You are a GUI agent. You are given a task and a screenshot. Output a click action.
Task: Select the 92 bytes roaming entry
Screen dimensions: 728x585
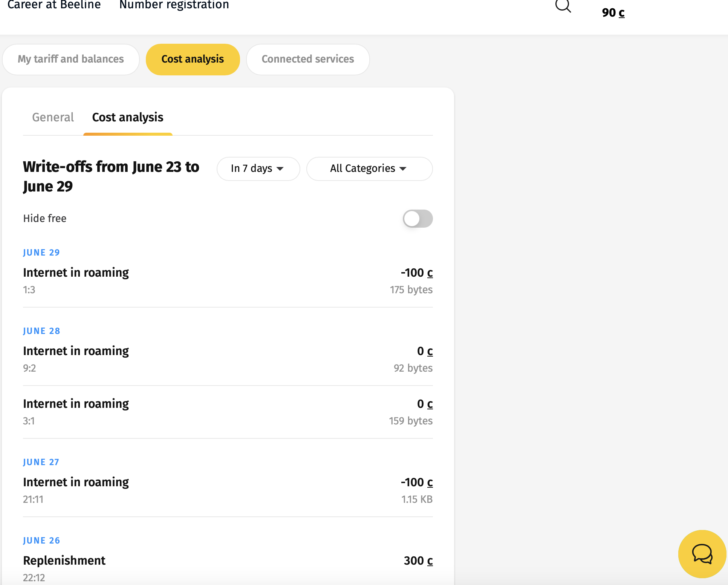click(228, 359)
